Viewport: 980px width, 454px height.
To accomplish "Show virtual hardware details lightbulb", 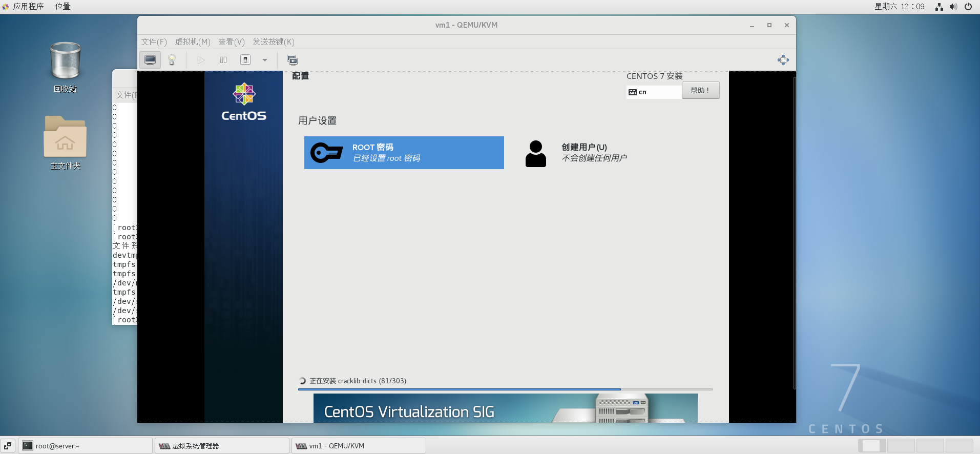I will tap(172, 60).
